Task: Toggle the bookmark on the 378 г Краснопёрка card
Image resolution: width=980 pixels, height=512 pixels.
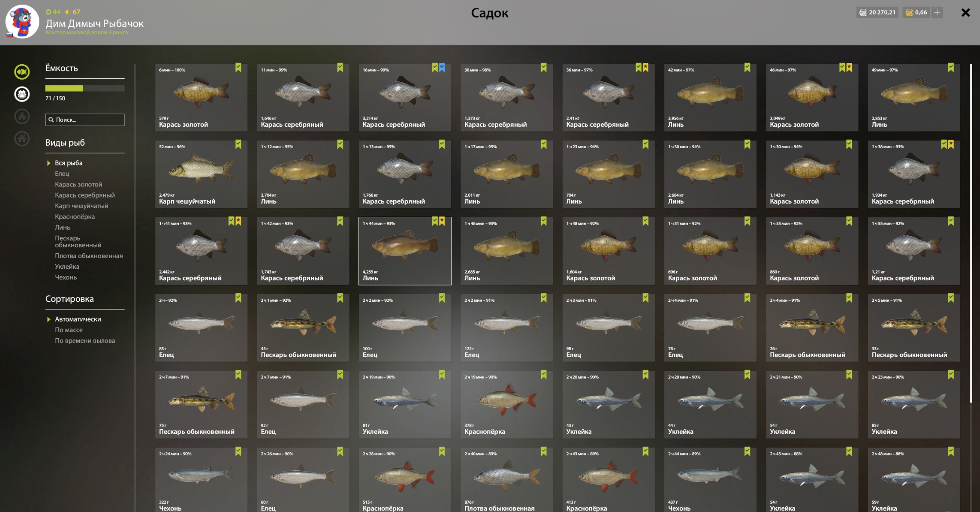Action: pyautogui.click(x=544, y=375)
